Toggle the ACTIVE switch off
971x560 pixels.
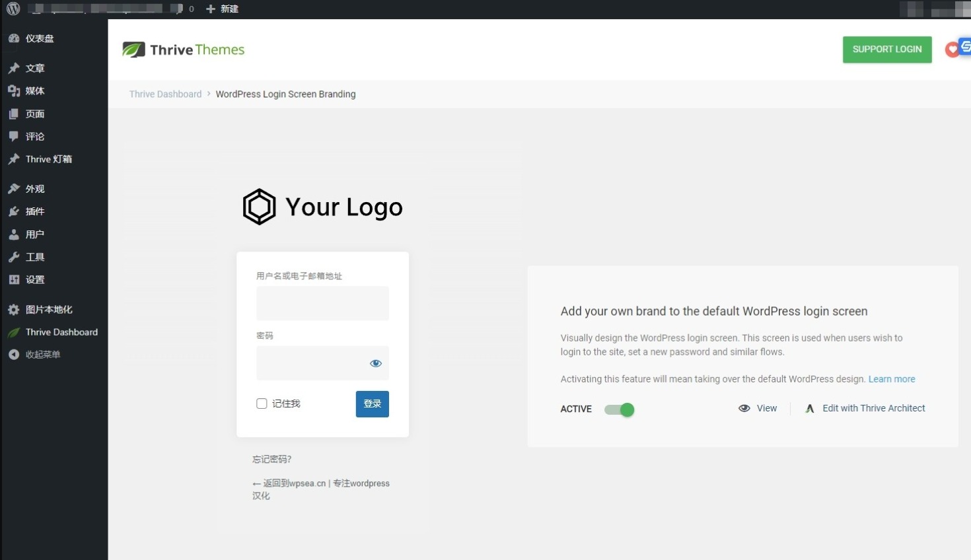619,409
